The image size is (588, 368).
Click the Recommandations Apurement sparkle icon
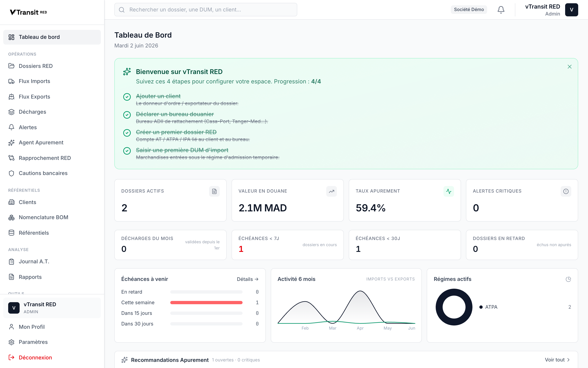(x=125, y=360)
